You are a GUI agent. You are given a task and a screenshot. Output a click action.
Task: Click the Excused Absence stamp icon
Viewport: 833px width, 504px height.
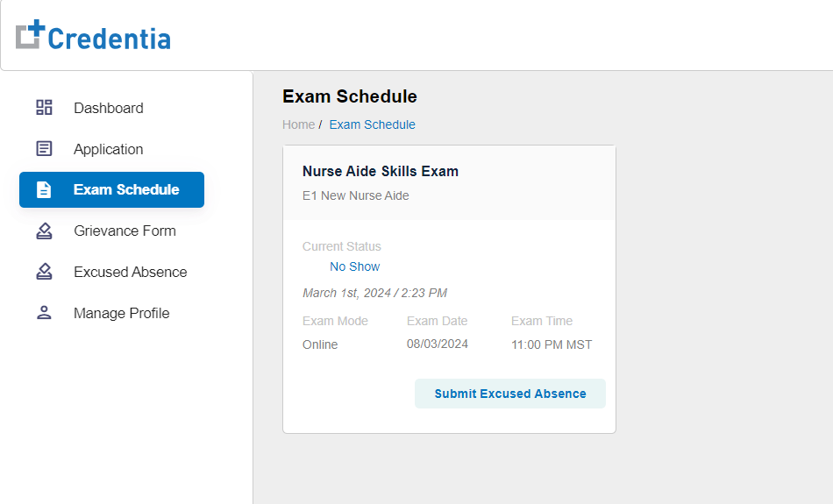pos(44,272)
